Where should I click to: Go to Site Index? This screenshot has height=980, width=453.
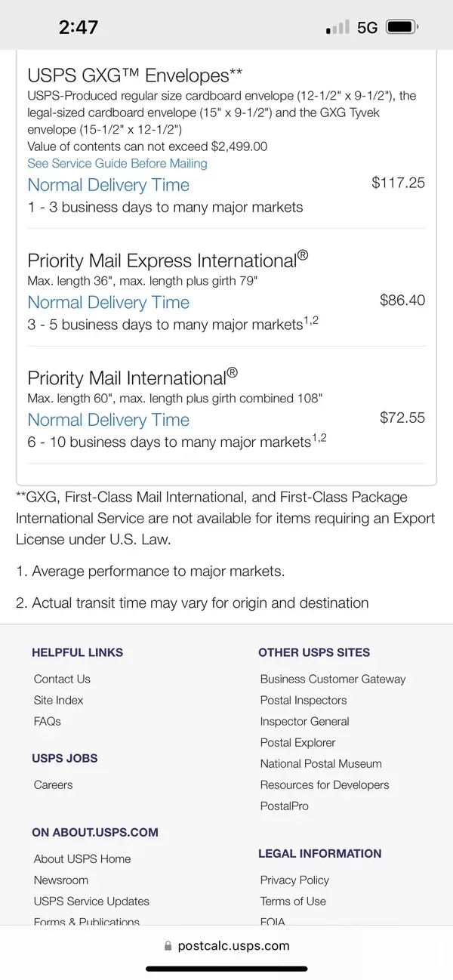(x=59, y=700)
